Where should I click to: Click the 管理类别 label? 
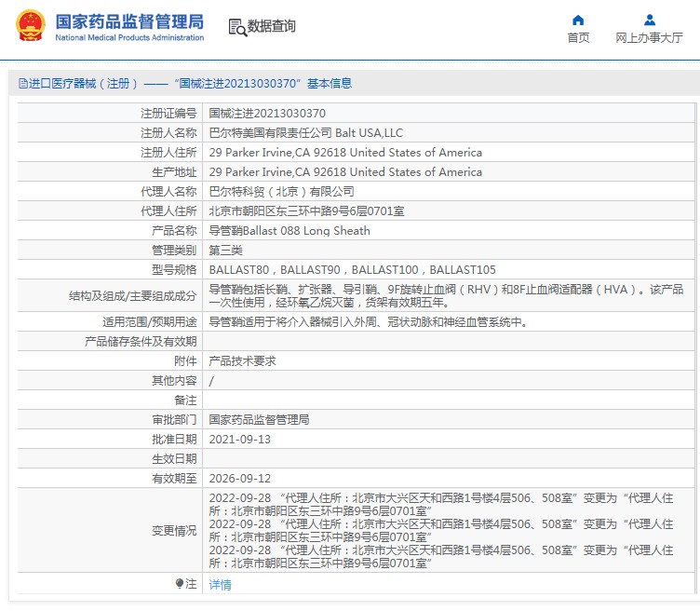click(x=174, y=251)
